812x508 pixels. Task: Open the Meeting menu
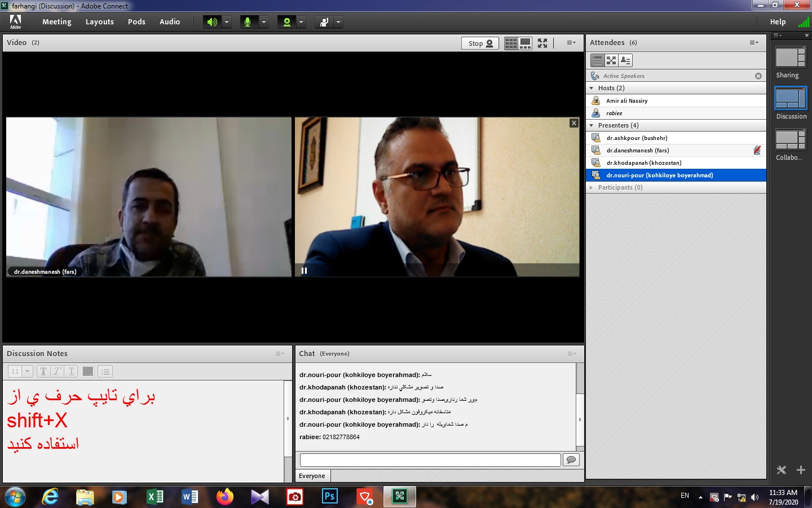(56, 22)
